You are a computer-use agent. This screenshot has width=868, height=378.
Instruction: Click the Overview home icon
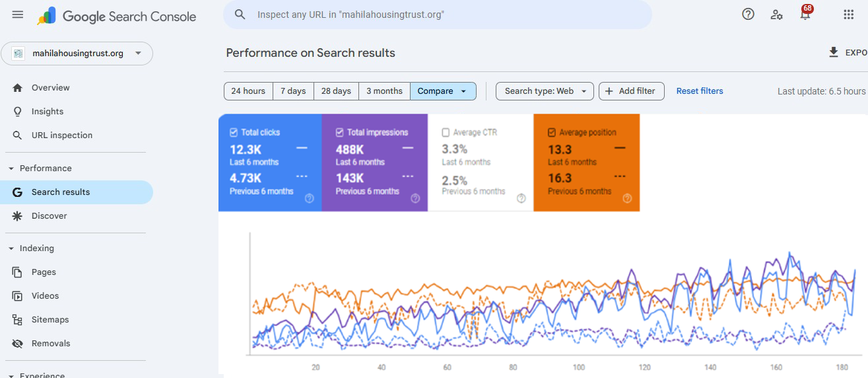coord(18,88)
